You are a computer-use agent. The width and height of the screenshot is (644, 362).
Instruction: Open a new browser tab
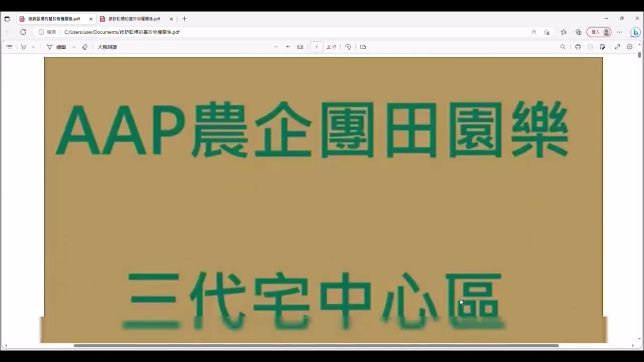coord(185,19)
